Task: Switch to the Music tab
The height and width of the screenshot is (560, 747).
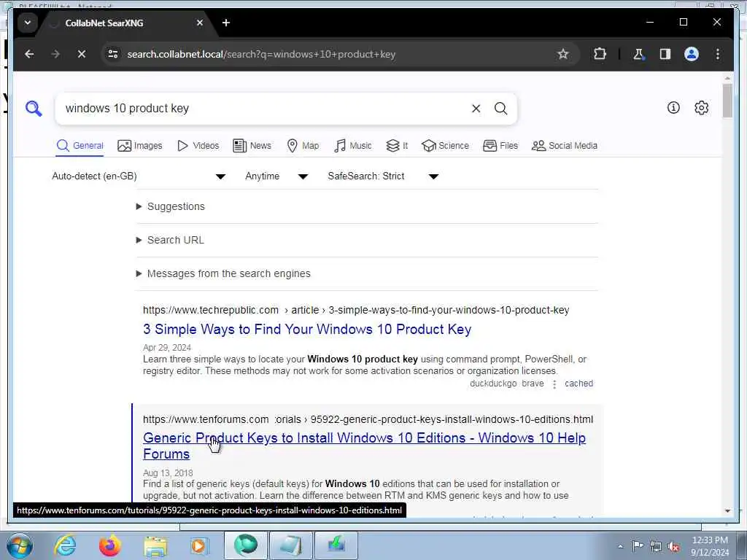Action: click(353, 146)
